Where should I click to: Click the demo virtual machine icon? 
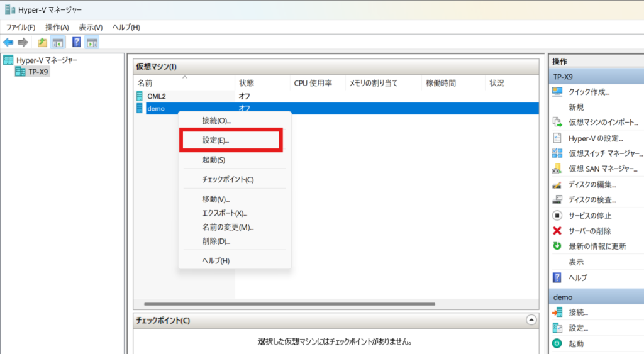coord(140,108)
